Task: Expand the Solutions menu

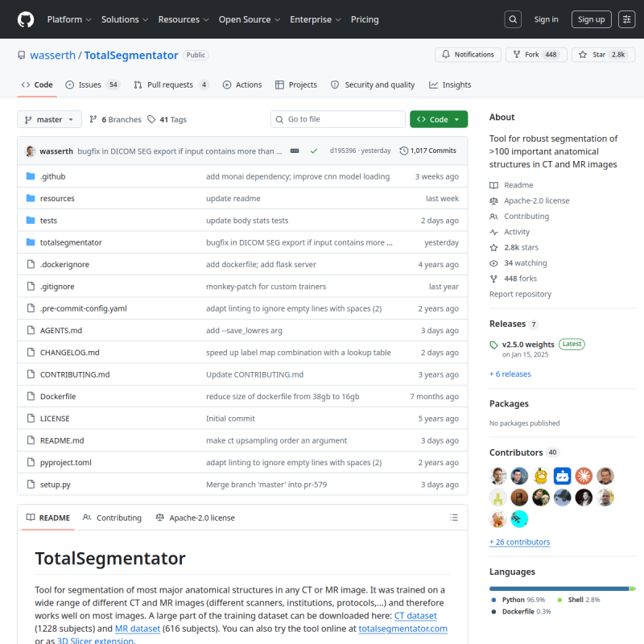Action: 125,19
